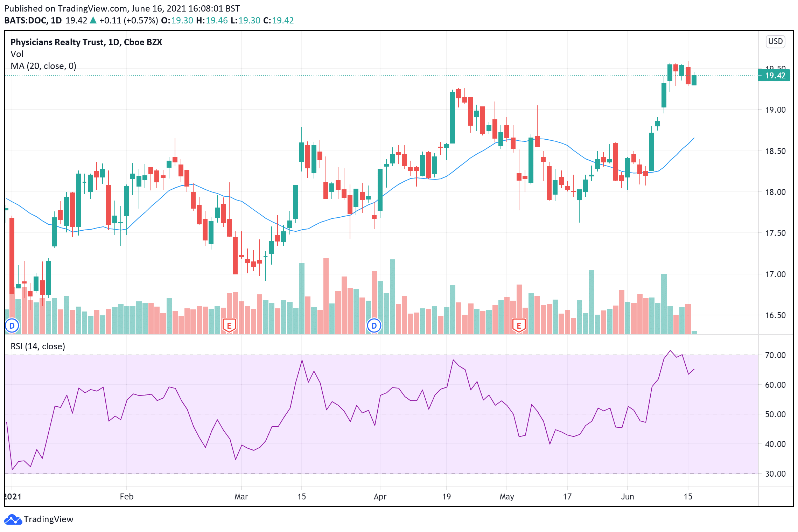Click the dividend marker before April
Screen dimensions: 798x532
tap(374, 326)
